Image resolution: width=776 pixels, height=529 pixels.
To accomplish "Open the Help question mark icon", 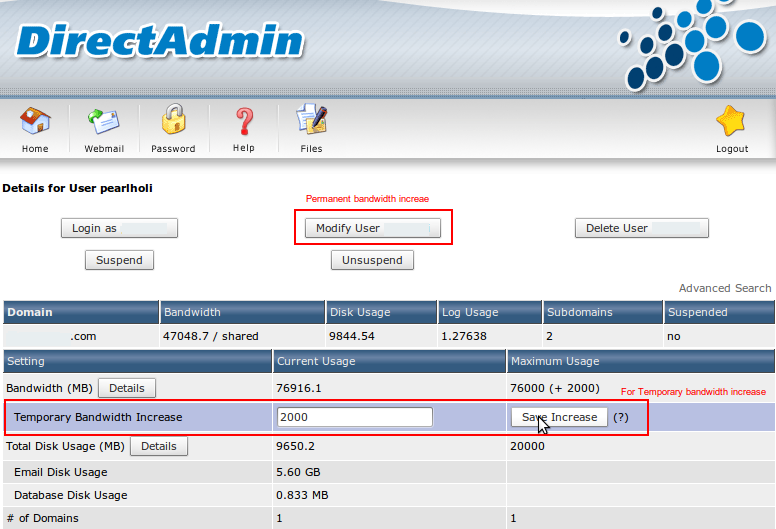I will [x=244, y=122].
